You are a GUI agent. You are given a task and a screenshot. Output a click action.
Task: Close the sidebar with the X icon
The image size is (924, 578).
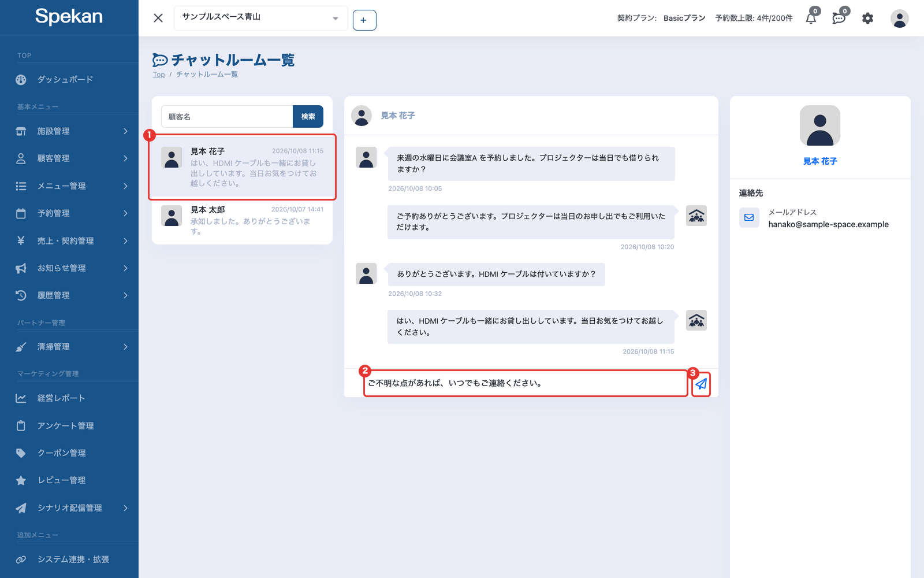point(158,18)
